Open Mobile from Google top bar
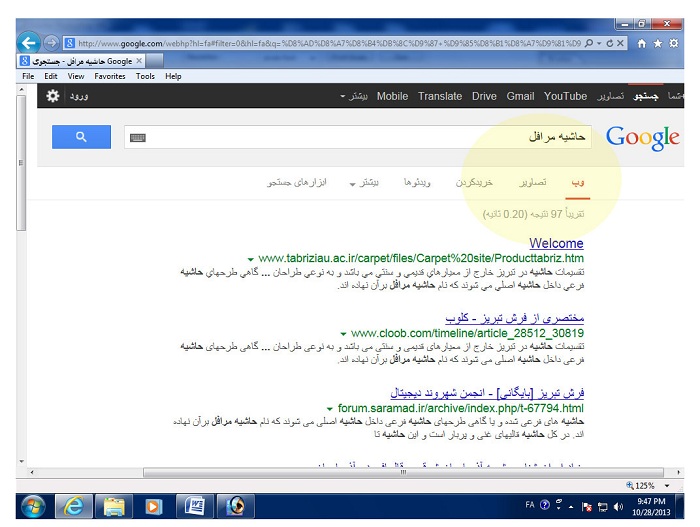This screenshot has height=527, width=700. (x=392, y=96)
